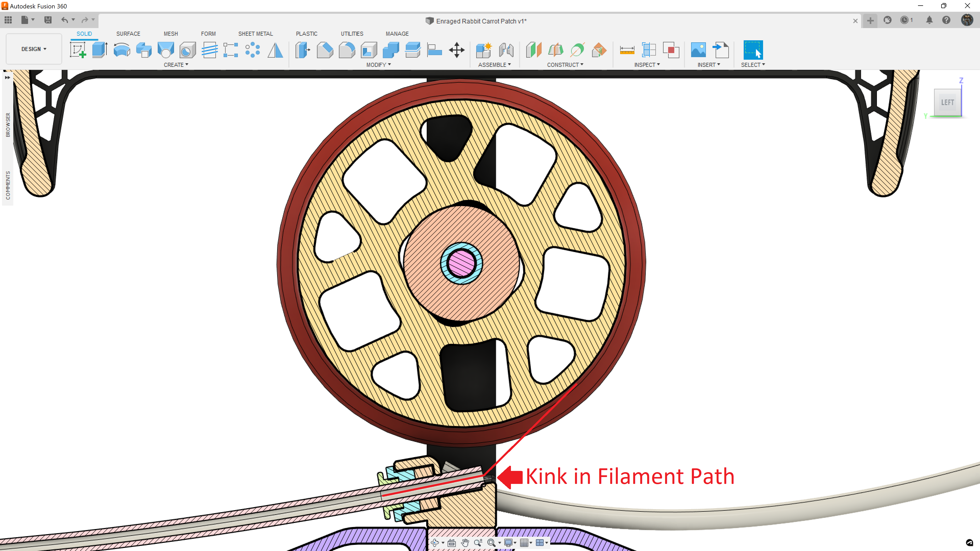This screenshot has width=980, height=551.
Task: Select the Loft tool
Action: tap(166, 50)
